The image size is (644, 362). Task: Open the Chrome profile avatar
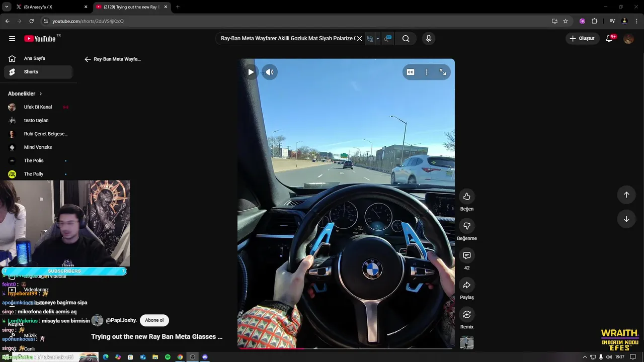tap(624, 21)
